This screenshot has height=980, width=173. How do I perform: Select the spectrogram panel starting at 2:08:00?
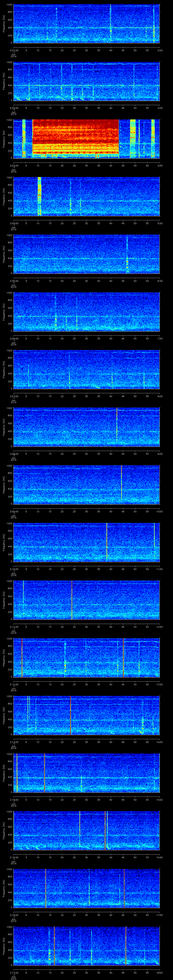(86, 427)
